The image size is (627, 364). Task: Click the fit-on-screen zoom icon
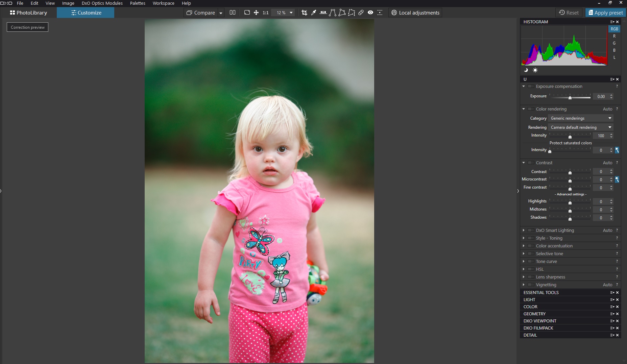[247, 13]
